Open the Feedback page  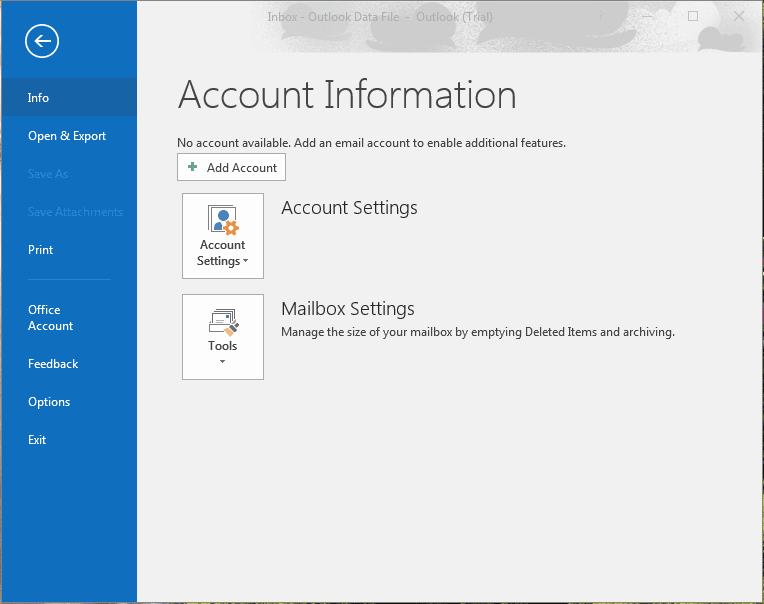tap(69, 364)
